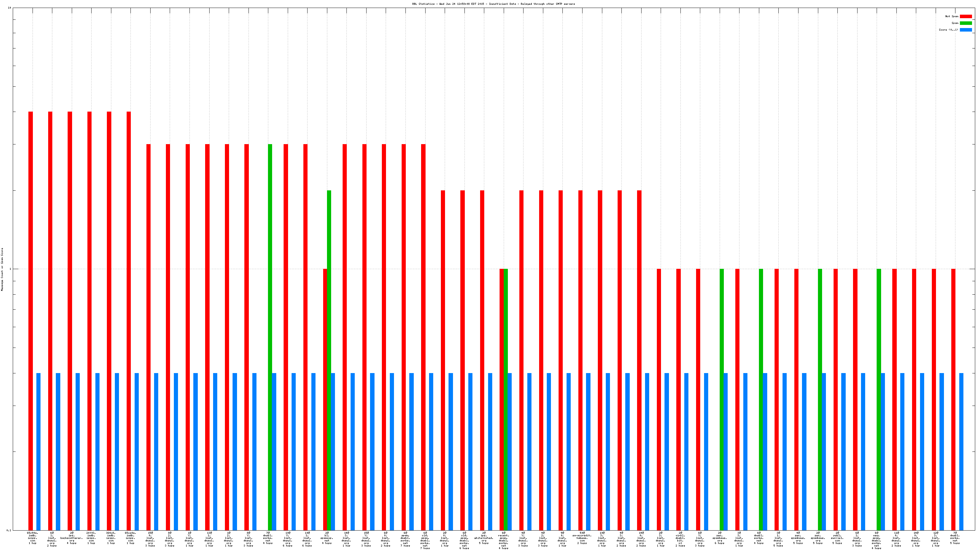
Task: Click the 'Message Count or Spam Score' axis label
Action: click(2, 269)
